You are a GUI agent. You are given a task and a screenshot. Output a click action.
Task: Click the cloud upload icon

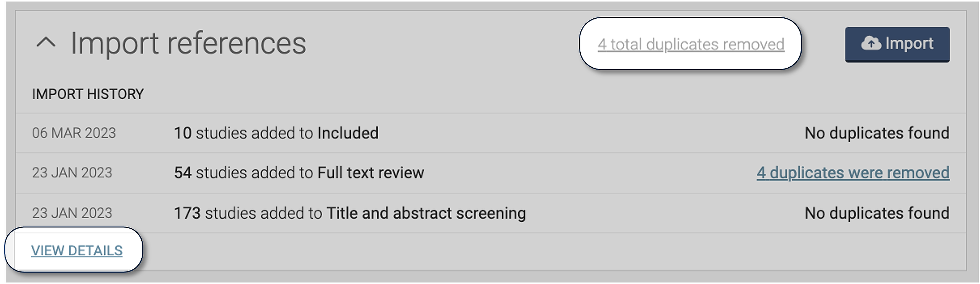[x=871, y=44]
